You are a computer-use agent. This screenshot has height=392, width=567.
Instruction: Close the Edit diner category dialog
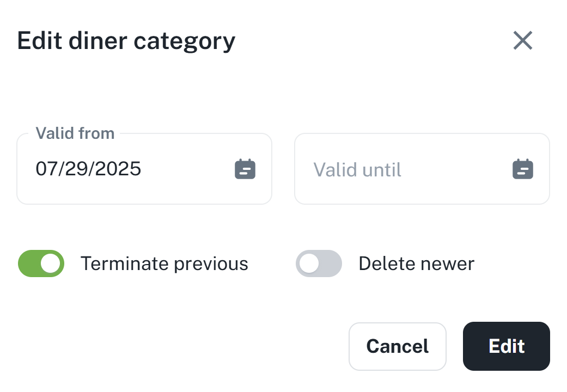pyautogui.click(x=523, y=40)
